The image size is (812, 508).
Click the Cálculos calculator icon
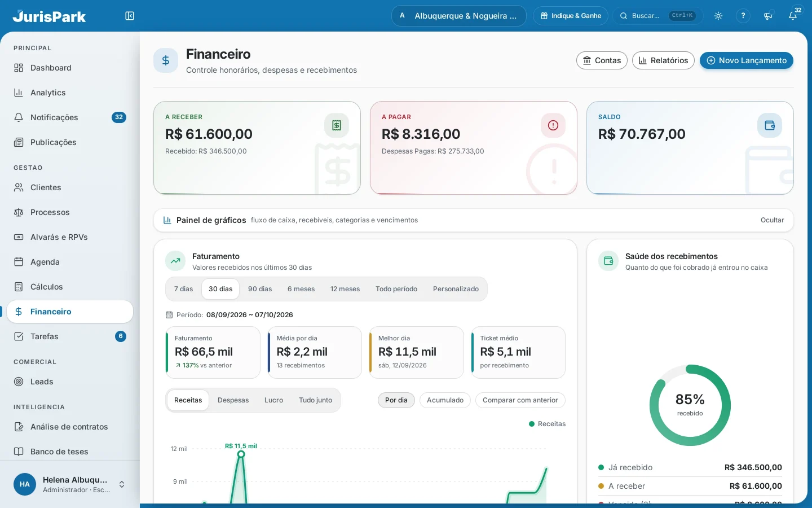[x=19, y=287]
